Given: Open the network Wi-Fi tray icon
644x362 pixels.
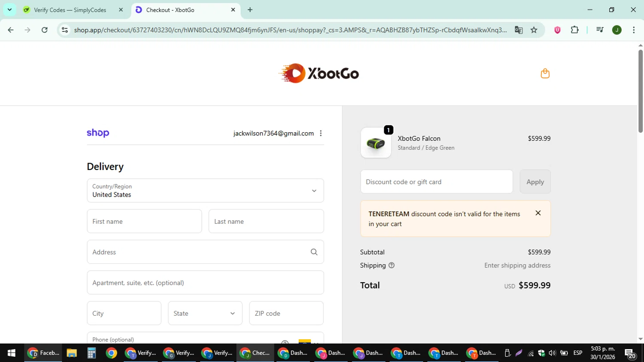Looking at the screenshot, I should click(x=531, y=353).
